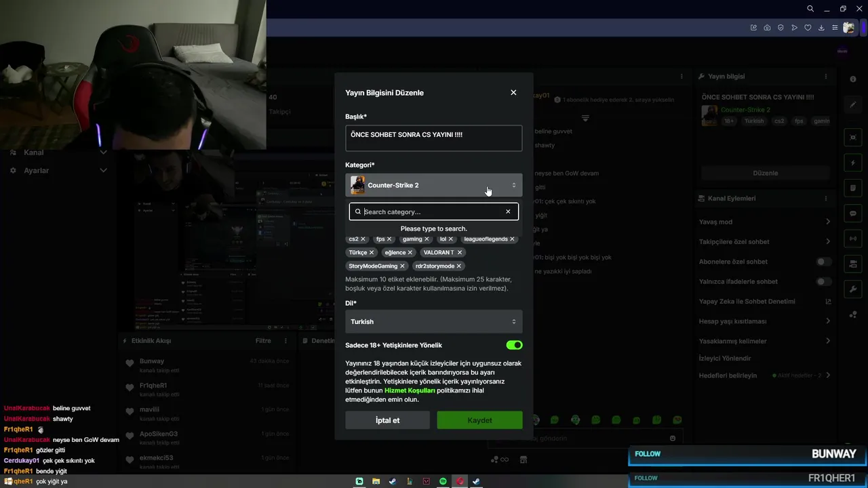Remove the StoryModeGaming tag

pyautogui.click(x=402, y=266)
